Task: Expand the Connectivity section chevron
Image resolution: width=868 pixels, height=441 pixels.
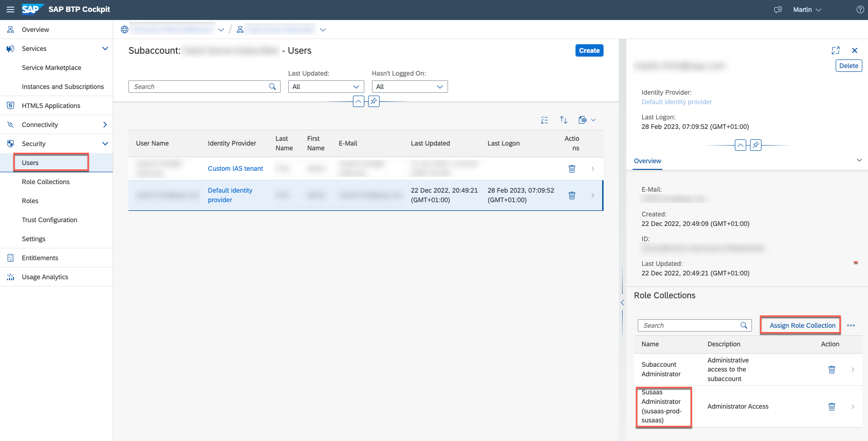Action: [x=105, y=125]
